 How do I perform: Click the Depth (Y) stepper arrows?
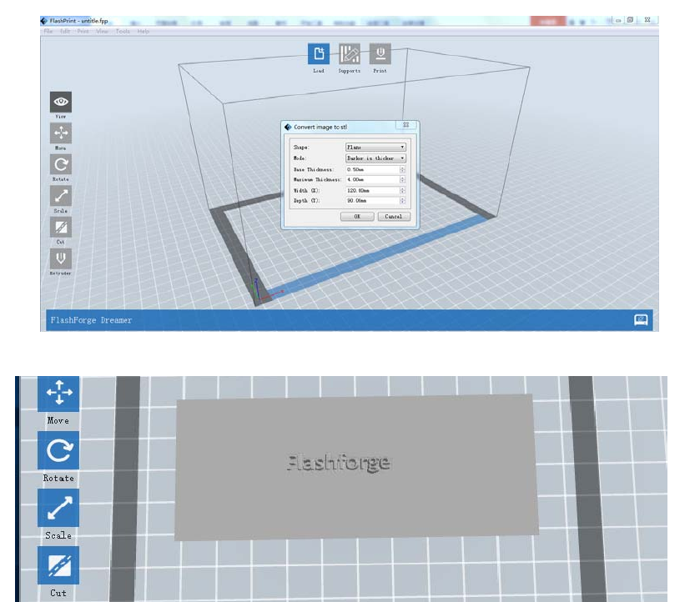point(402,200)
